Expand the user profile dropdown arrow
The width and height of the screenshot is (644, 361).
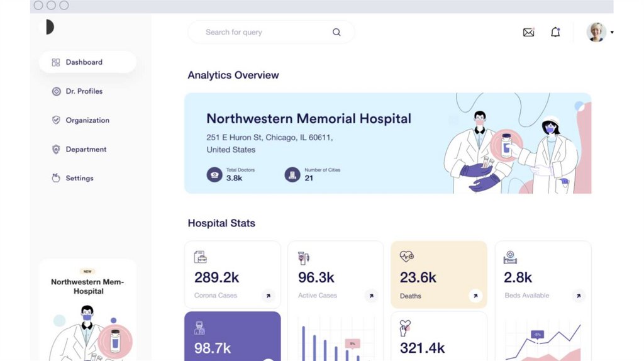612,32
